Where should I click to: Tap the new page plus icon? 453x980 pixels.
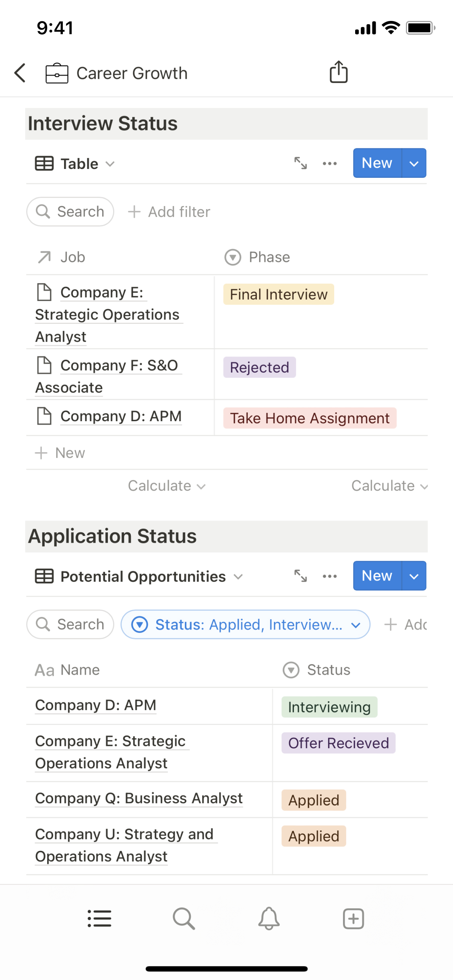pyautogui.click(x=353, y=918)
